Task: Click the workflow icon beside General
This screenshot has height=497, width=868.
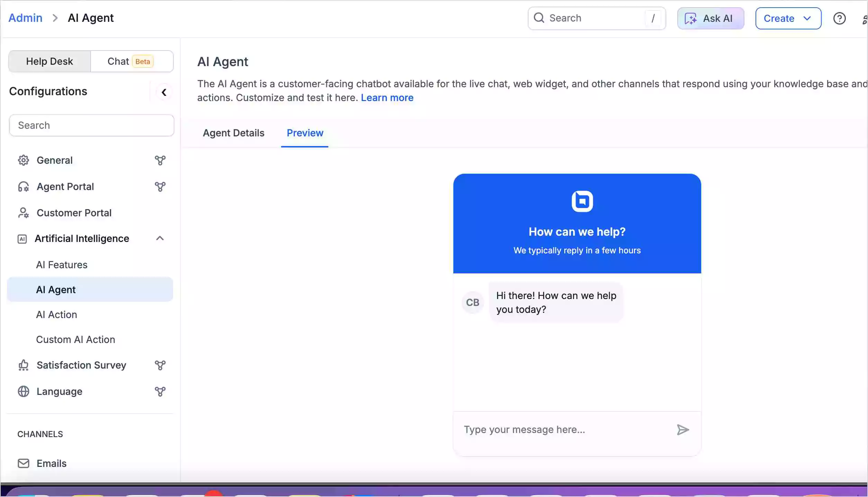Action: pos(160,160)
